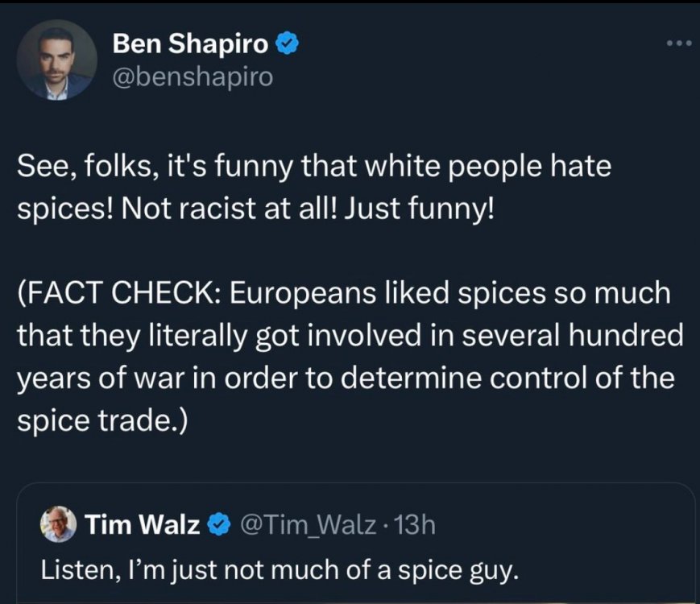This screenshot has height=604, width=700.
Task: Click the Ben Shapiro display name
Action: tap(190, 44)
